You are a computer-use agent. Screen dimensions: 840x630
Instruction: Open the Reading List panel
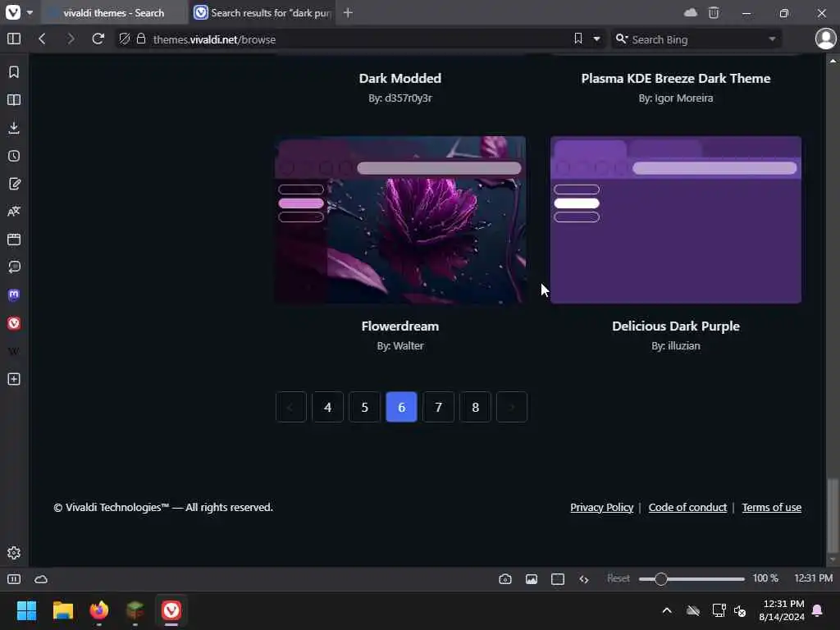point(14,99)
